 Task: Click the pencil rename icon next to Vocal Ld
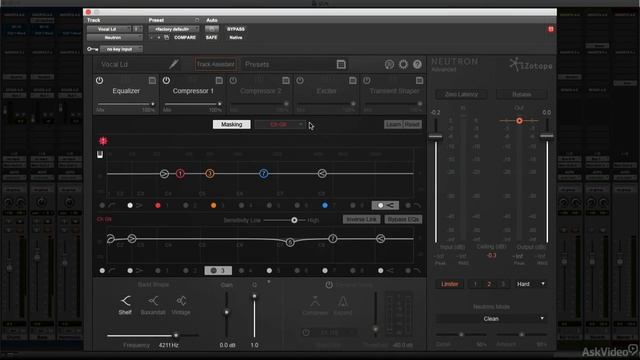point(173,64)
